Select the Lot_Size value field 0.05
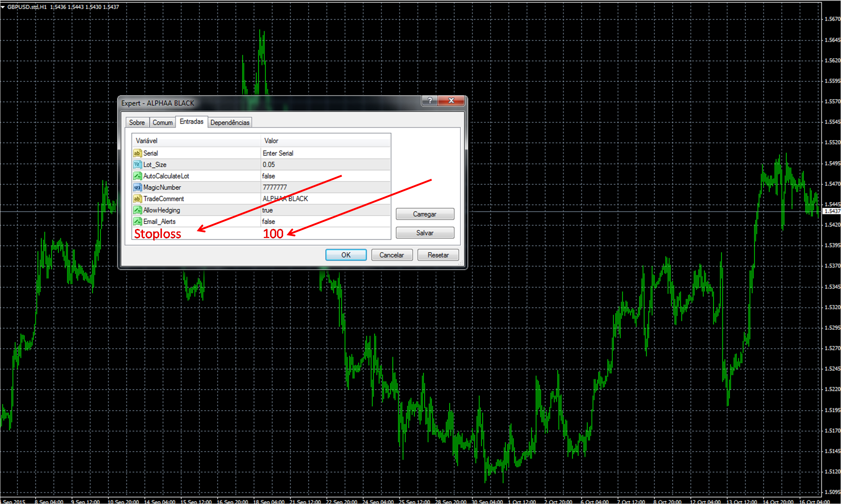Viewport: 841px width, 504px height. [269, 164]
